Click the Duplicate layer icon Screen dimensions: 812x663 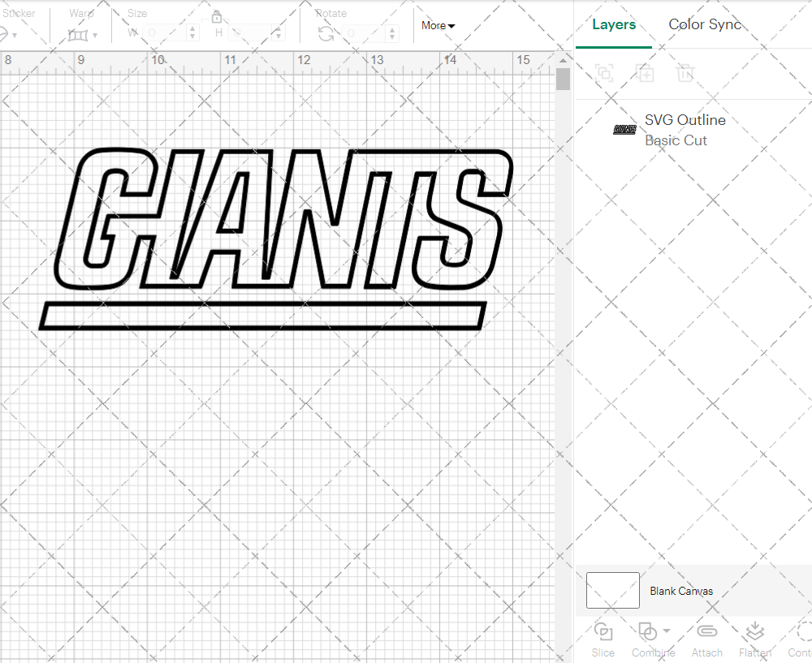point(645,73)
